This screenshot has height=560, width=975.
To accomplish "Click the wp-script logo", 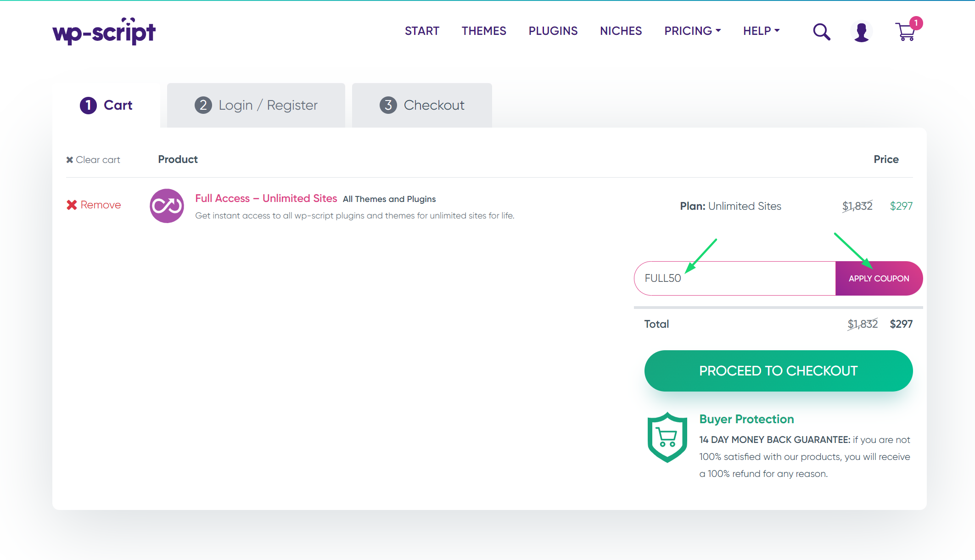I will point(104,31).
